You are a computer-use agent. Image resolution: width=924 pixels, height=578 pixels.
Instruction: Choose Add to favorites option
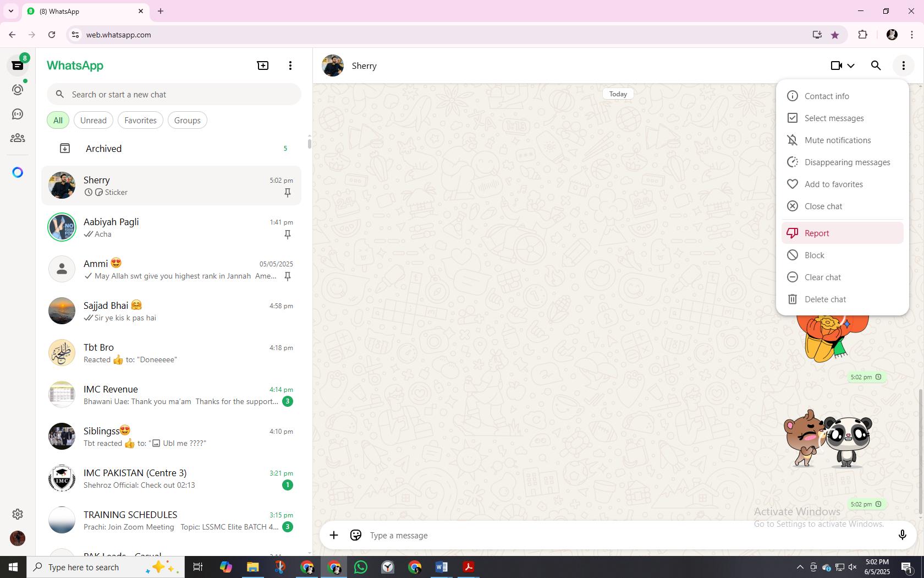842,184
